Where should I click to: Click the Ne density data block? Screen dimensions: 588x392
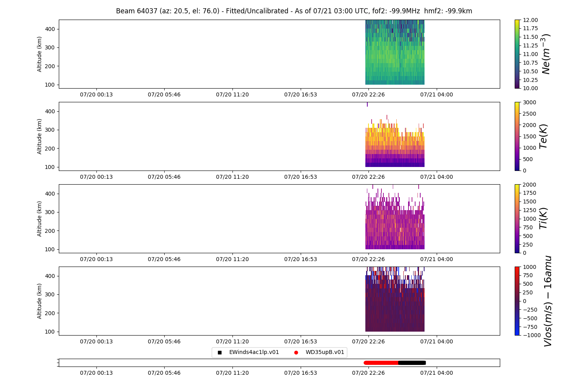[395, 52]
